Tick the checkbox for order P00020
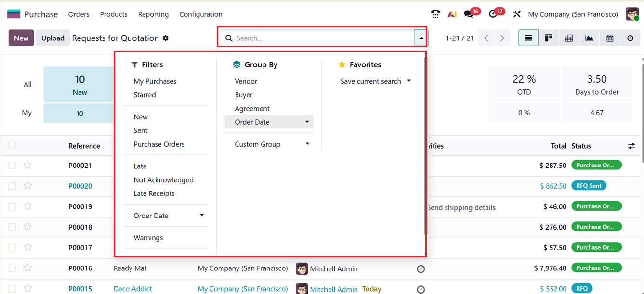 pyautogui.click(x=12, y=186)
